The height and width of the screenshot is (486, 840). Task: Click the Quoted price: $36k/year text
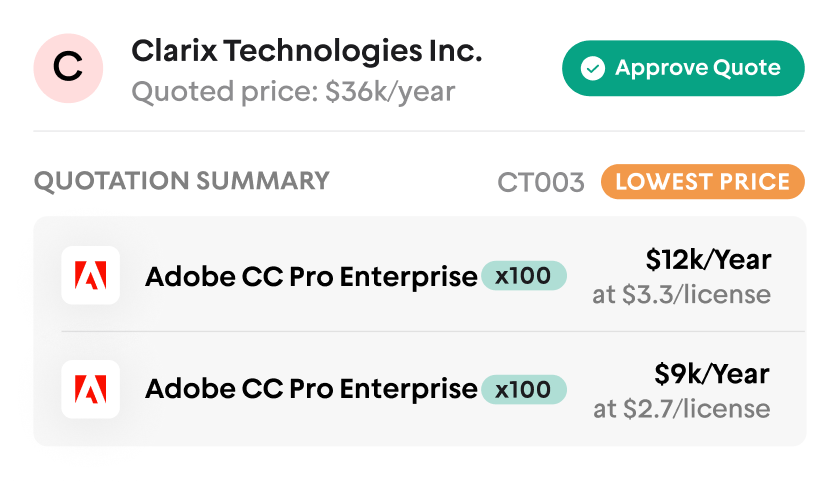[x=293, y=92]
